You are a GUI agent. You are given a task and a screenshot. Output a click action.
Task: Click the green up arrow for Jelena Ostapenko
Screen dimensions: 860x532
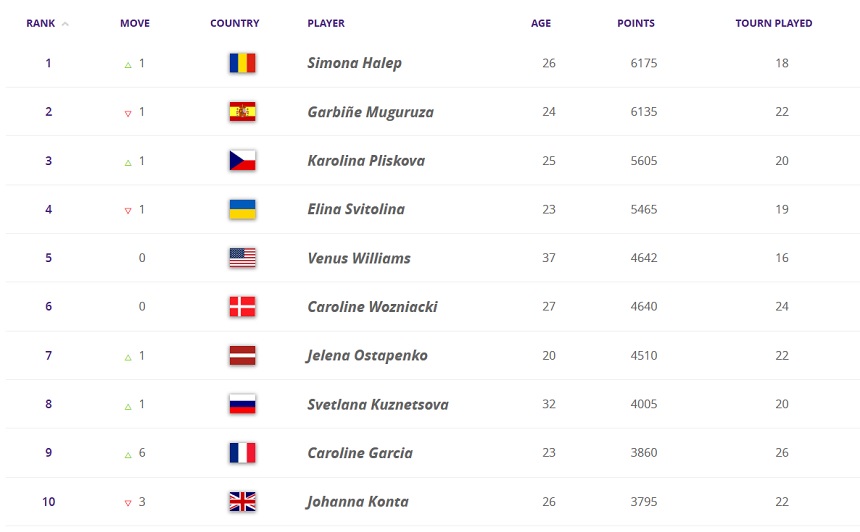128,357
